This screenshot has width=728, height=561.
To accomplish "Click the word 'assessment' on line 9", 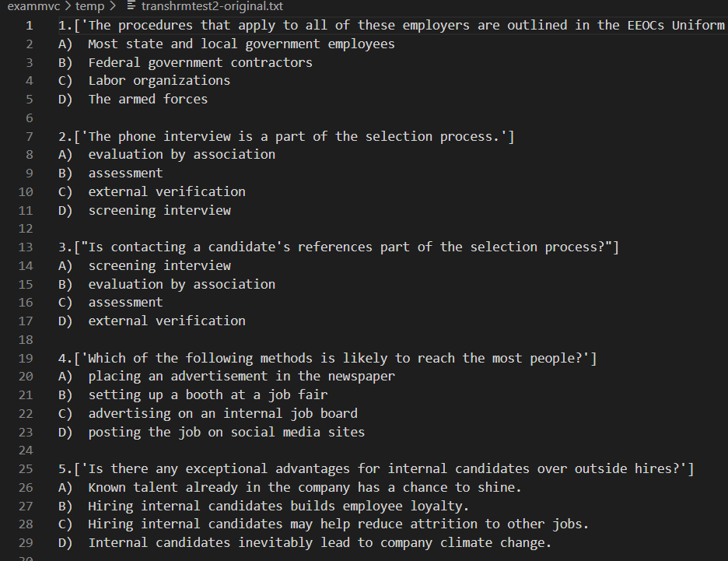I will point(125,173).
